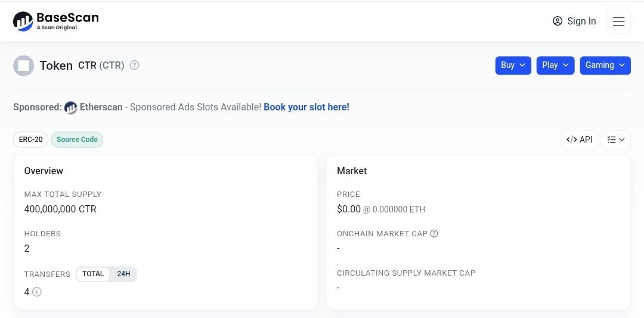
Task: Open the Source Code tag
Action: [x=77, y=140]
